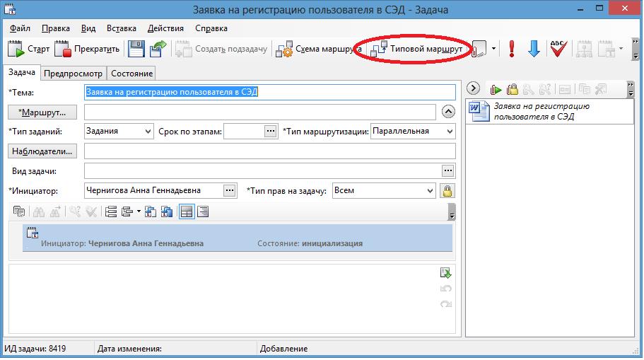The width and height of the screenshot is (644, 360).
Task: Open the Действия menu
Action: [x=165, y=28]
